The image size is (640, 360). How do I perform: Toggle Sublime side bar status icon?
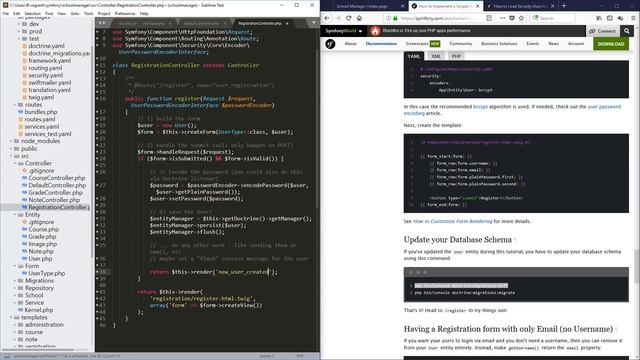7,356
